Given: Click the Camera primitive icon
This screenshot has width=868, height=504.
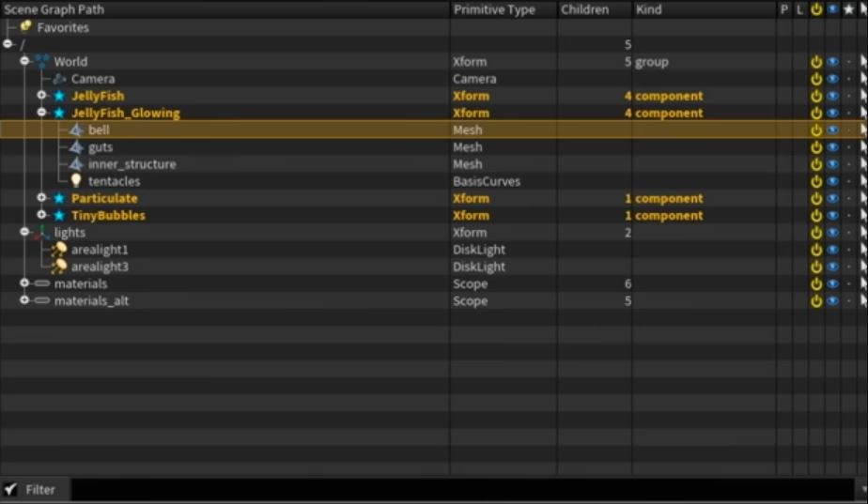Looking at the screenshot, I should (x=59, y=79).
